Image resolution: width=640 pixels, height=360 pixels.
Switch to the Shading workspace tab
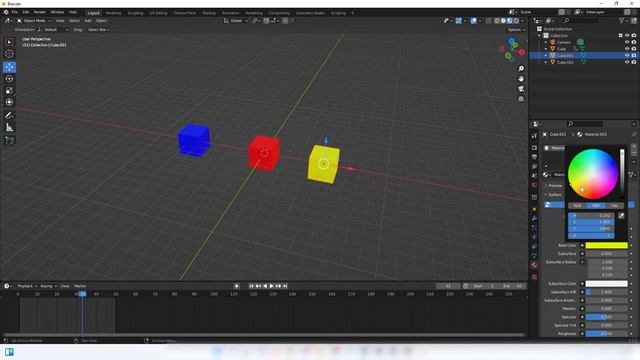click(x=209, y=13)
